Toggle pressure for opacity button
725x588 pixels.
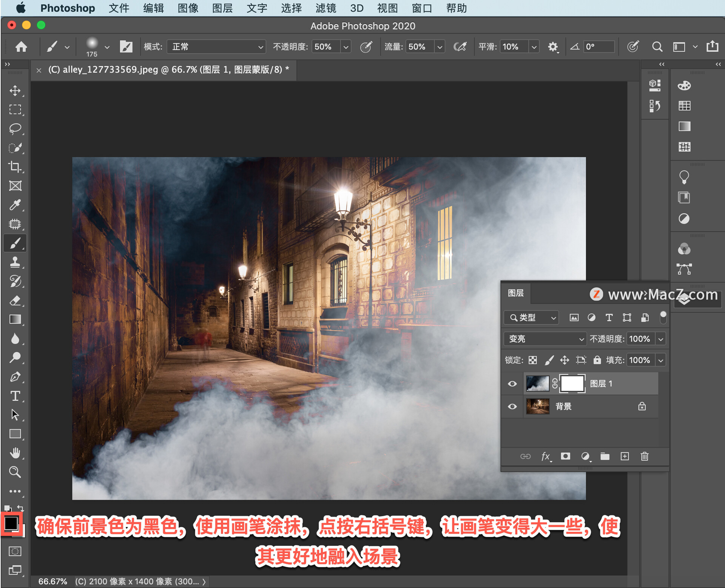click(366, 47)
